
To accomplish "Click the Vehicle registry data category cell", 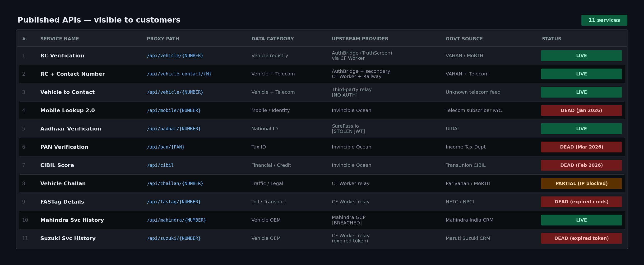I will tap(270, 56).
